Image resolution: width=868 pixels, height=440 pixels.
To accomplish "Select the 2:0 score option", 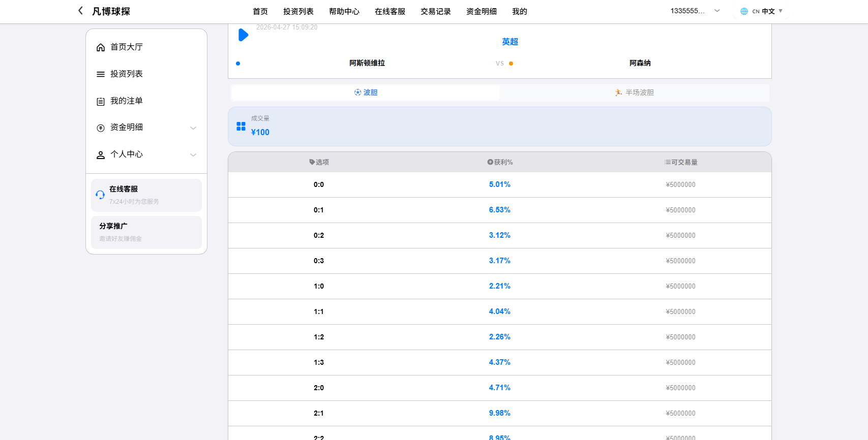I will click(319, 388).
